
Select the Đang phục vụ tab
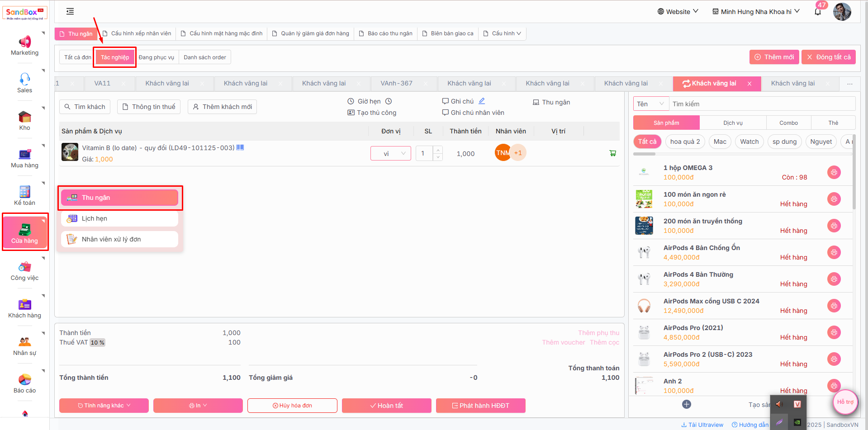[x=156, y=57]
